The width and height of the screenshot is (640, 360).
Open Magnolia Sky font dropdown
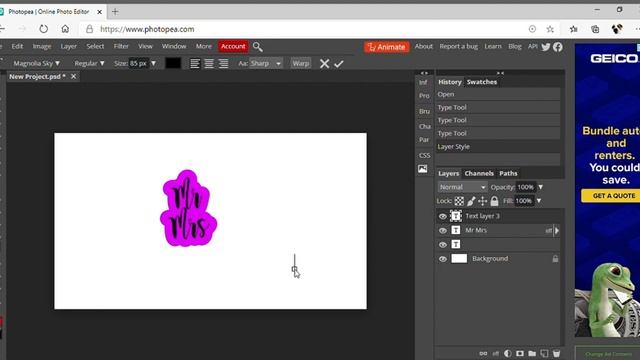pyautogui.click(x=36, y=63)
